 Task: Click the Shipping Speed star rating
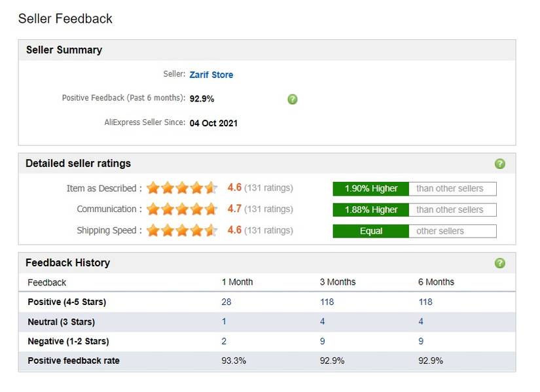[182, 230]
